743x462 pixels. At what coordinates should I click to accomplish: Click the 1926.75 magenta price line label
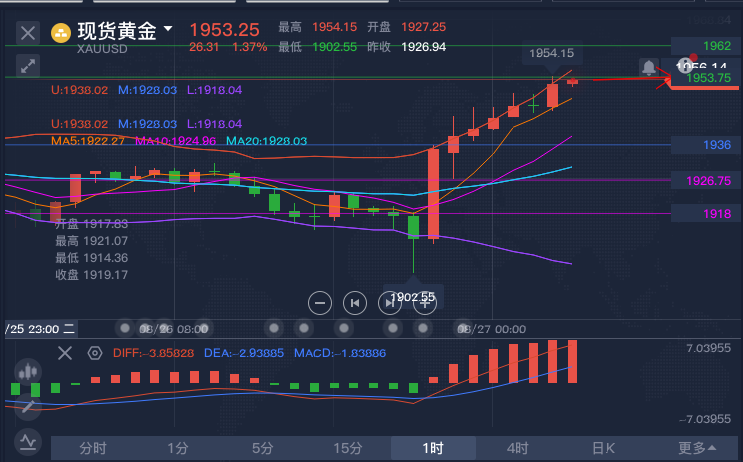[706, 181]
